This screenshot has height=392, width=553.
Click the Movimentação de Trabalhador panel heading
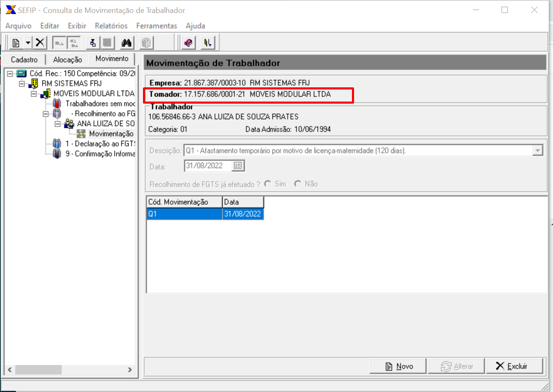tap(213, 63)
